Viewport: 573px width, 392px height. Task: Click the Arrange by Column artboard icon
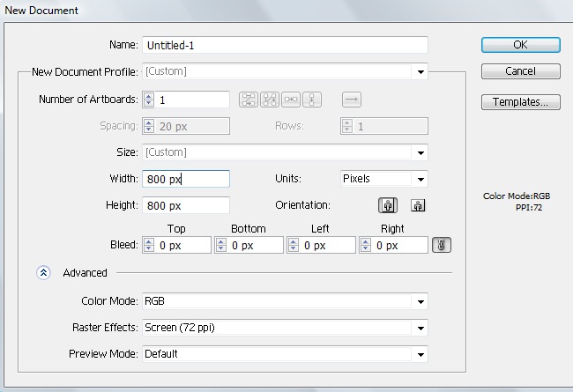312,100
